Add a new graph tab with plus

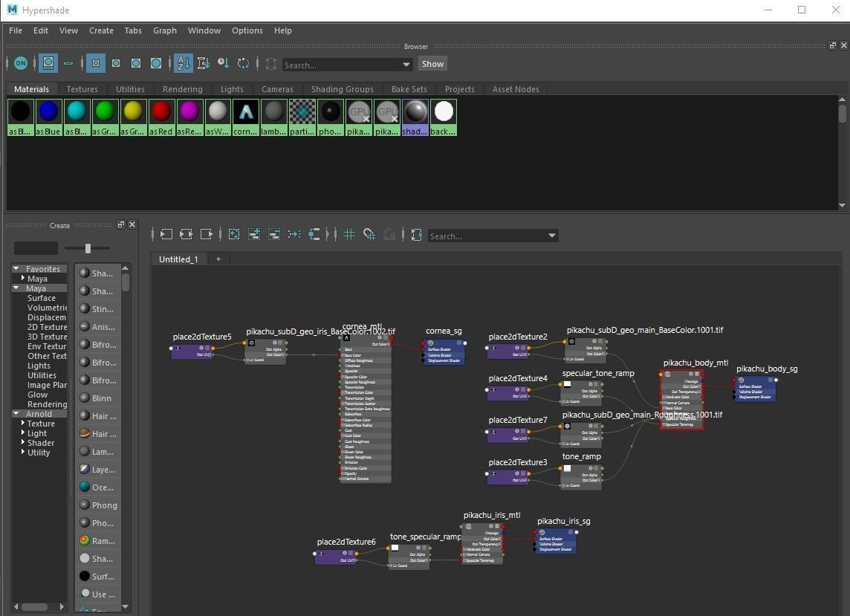[x=218, y=259]
